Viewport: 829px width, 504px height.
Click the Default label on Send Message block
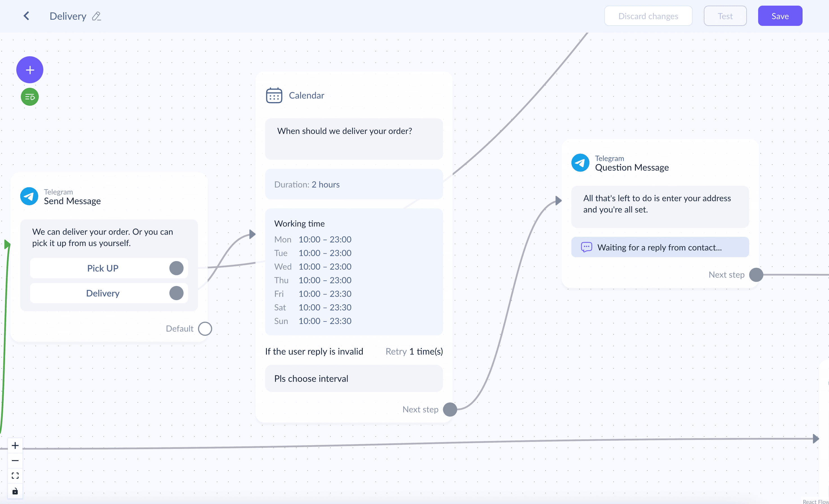pos(180,329)
